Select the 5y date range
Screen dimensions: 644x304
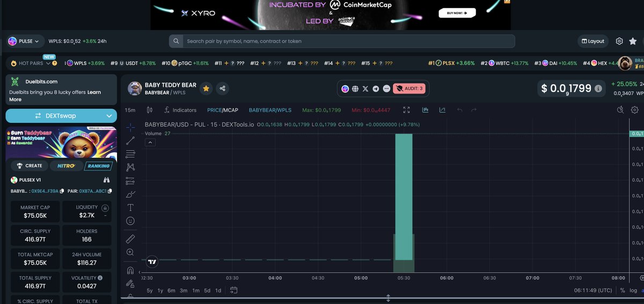point(150,290)
